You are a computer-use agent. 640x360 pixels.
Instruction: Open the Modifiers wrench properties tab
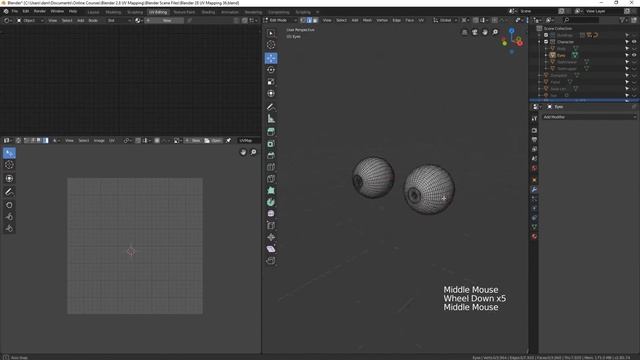click(x=534, y=189)
